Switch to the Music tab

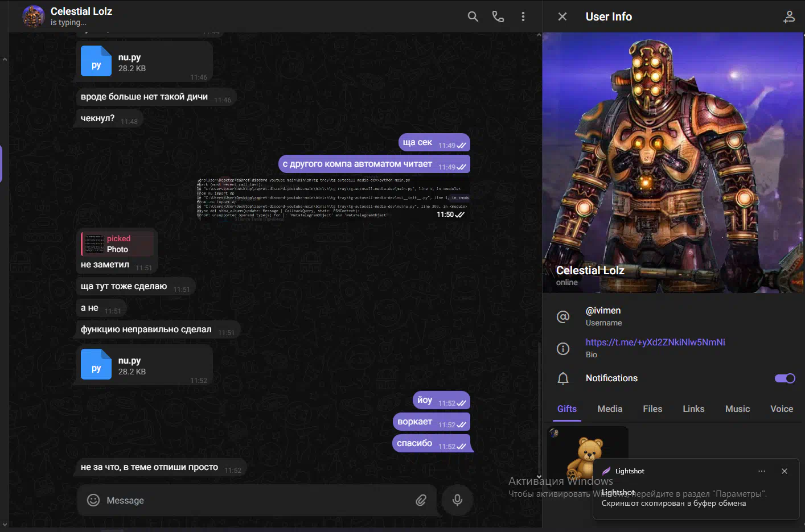[737, 409]
